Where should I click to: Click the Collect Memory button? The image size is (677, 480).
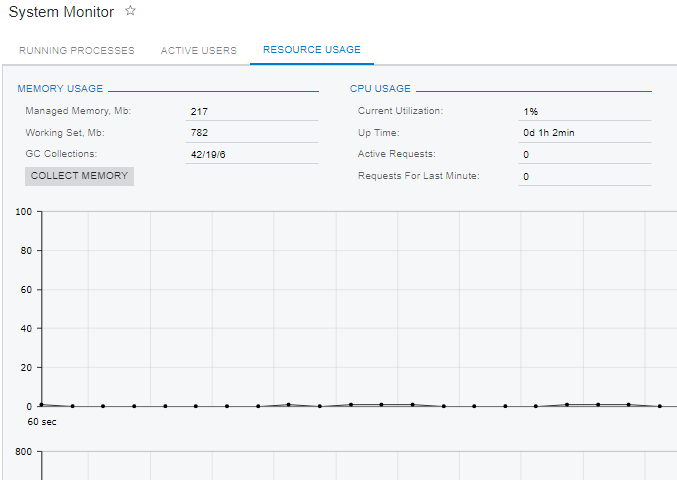(x=79, y=176)
